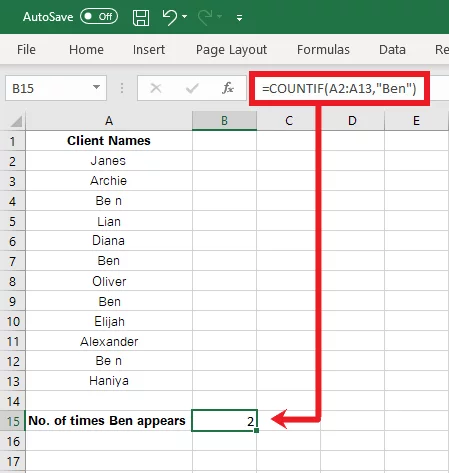Click the Undo arrow icon
Viewport: 449px width, 473px height.
(170, 17)
